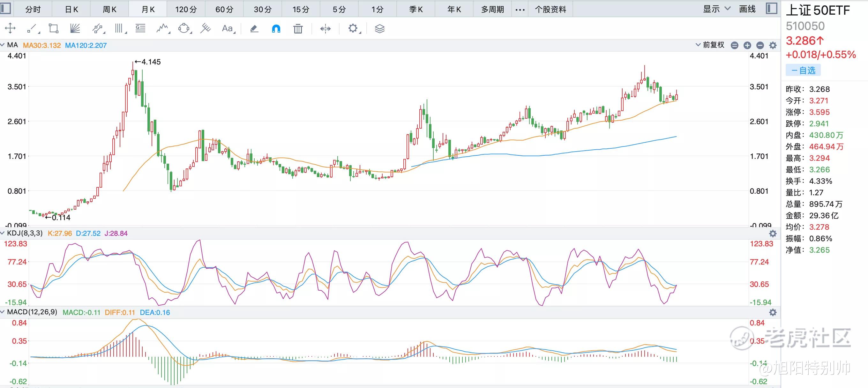Open 个股资料 stock info
Screen dimensions: 868x388
coord(550,10)
